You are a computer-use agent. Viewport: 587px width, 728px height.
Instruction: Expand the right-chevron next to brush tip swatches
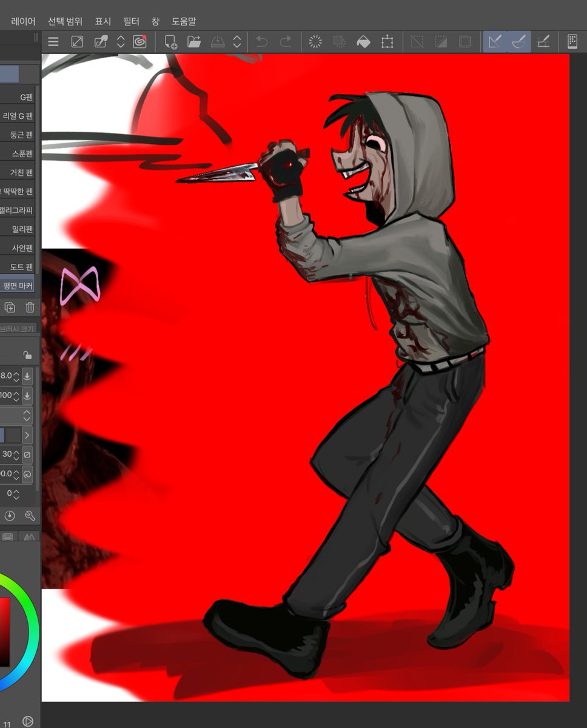pos(27,435)
